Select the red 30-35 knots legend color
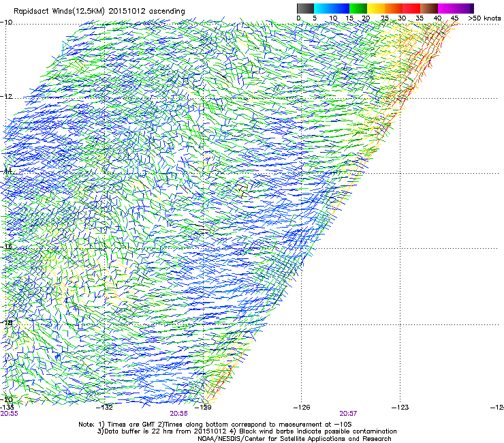The image size is (504, 443). pos(411,8)
